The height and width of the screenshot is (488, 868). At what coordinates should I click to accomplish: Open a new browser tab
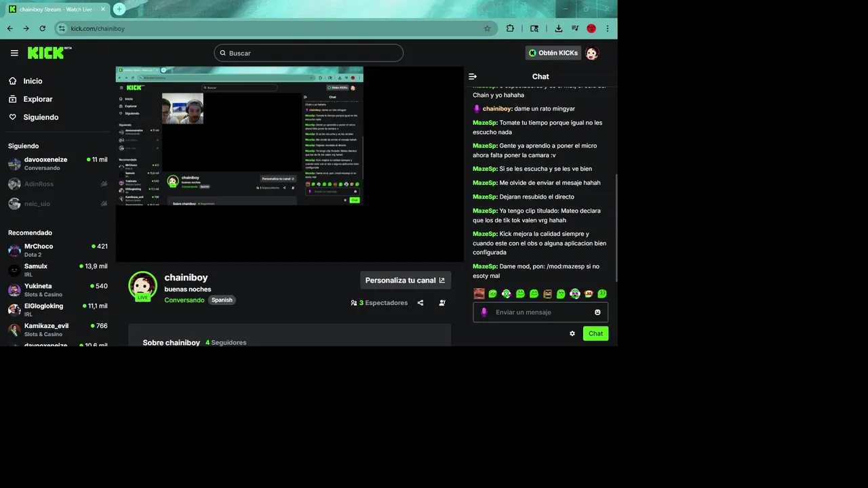point(119,9)
